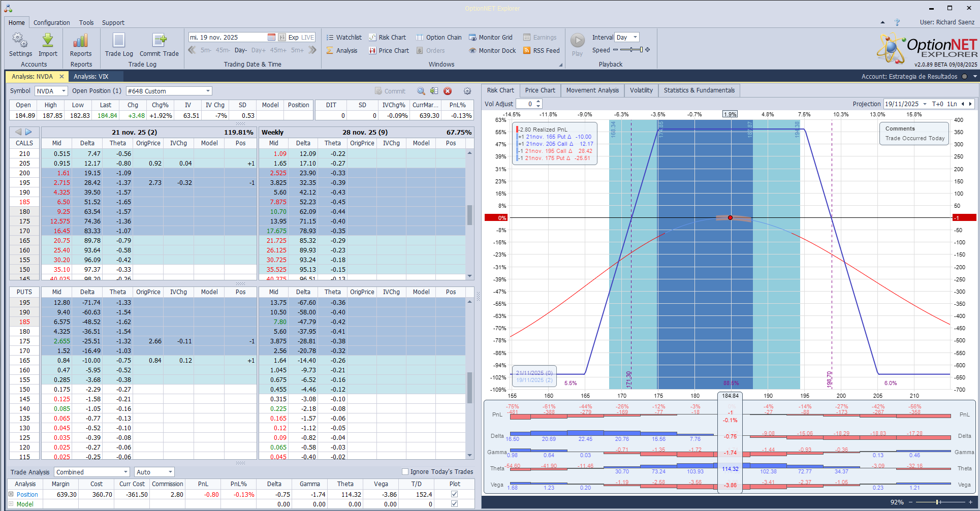The image size is (980, 511).
Task: Open the Tools ribbon tab
Action: click(86, 22)
